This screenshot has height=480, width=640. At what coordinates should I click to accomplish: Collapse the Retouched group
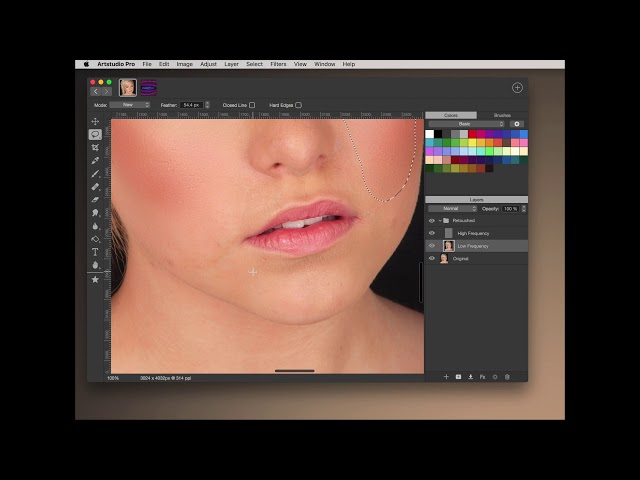click(440, 220)
